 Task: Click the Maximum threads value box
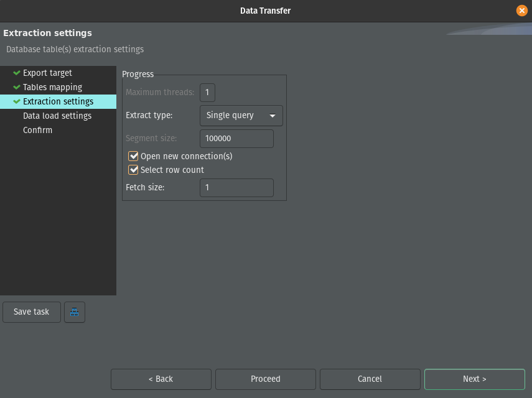(x=207, y=93)
